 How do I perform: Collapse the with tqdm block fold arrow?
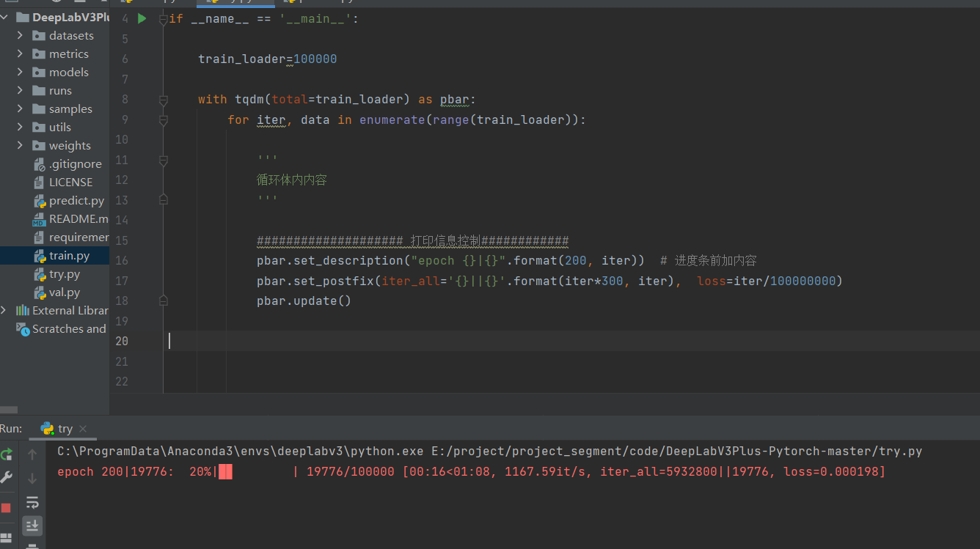(x=163, y=99)
